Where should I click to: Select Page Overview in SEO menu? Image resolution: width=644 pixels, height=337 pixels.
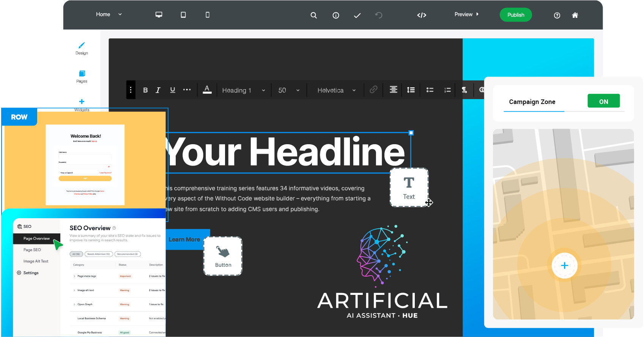tap(36, 239)
